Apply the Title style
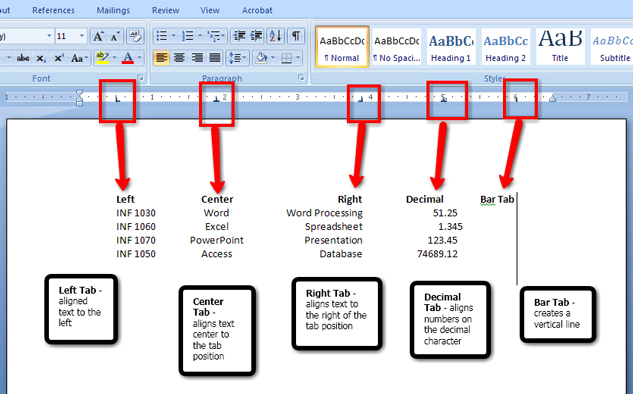Viewport: 633px width, 394px height. pyautogui.click(x=560, y=47)
